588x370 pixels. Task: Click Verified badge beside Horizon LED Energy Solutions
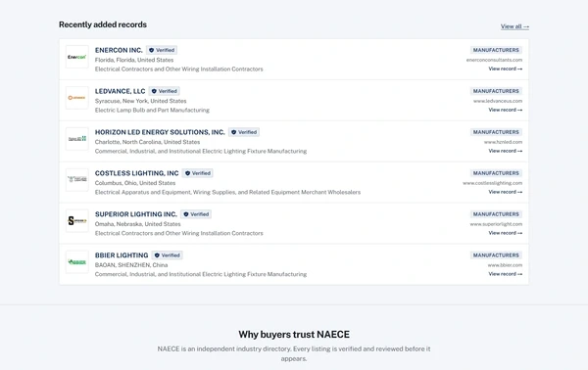[x=244, y=132]
